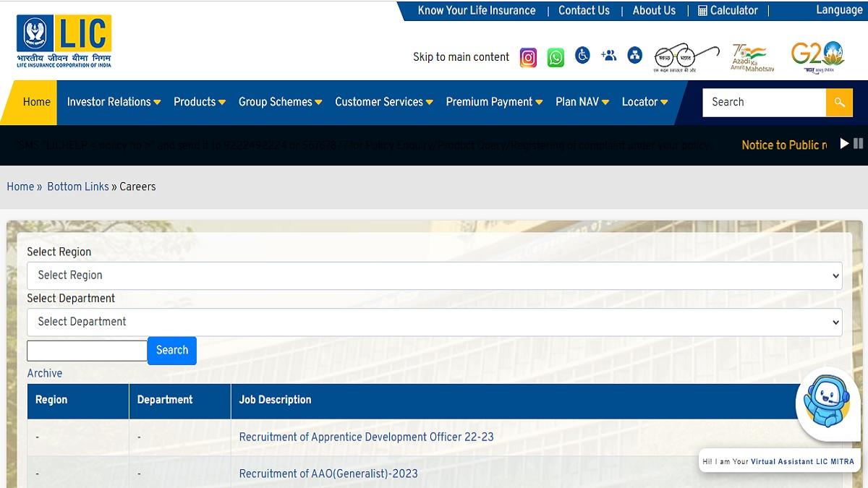Expand the Products menu

(199, 102)
